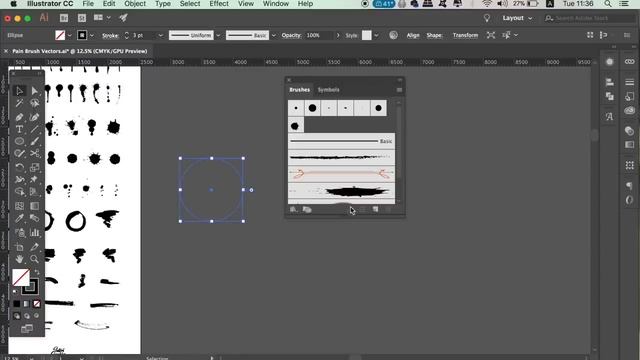Choose the Lasso tool
Viewport: 640px width, 360px height.
pos(35,103)
